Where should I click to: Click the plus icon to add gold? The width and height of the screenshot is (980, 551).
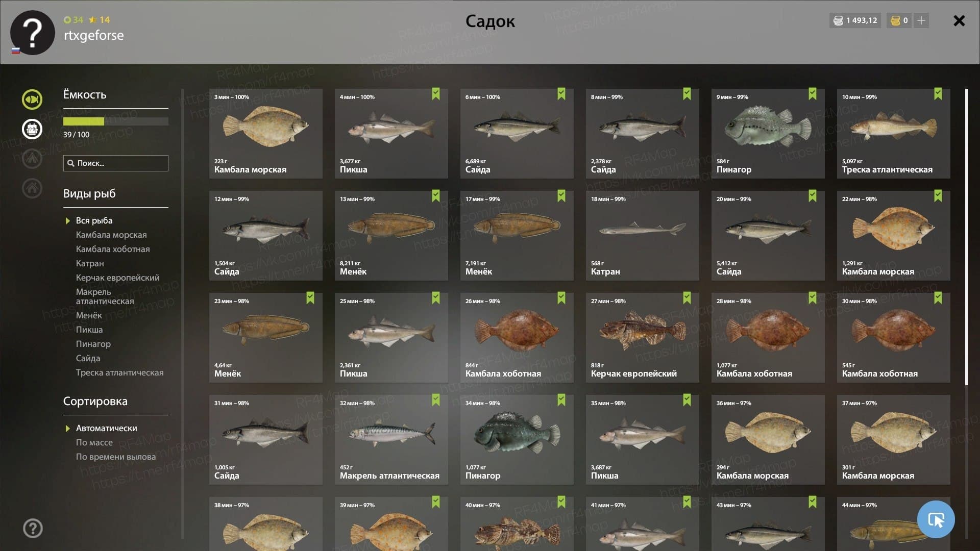(x=921, y=20)
